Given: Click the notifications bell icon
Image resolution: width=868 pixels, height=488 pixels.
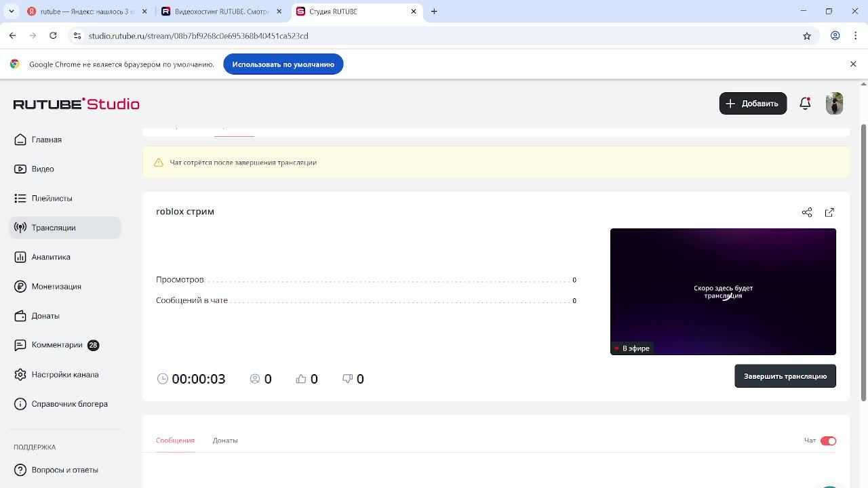Looking at the screenshot, I should (805, 104).
